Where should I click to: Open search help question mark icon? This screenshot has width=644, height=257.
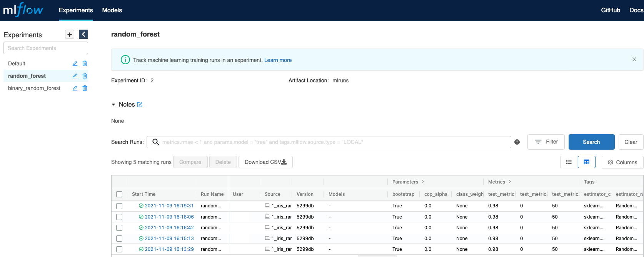[517, 142]
